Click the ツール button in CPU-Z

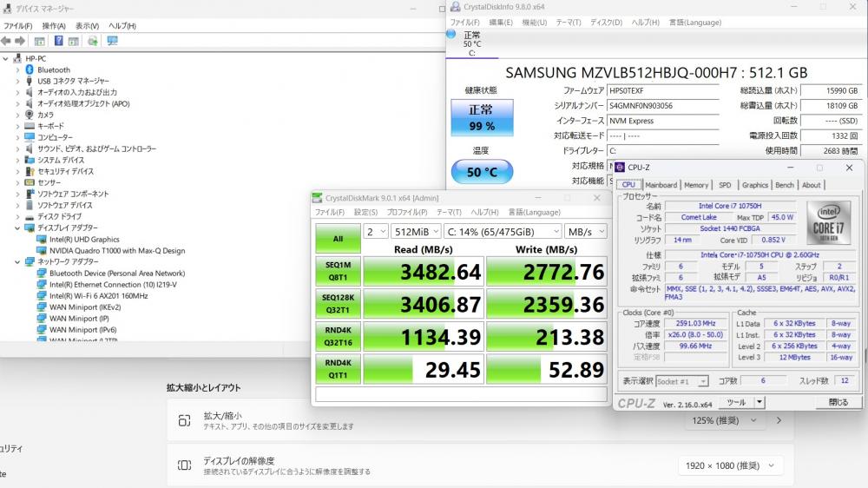[x=736, y=402]
